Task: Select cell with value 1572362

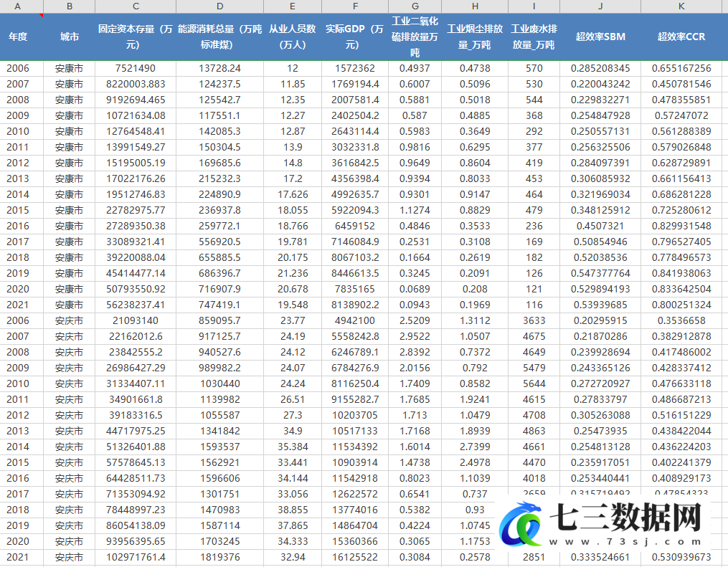Action: coord(355,68)
